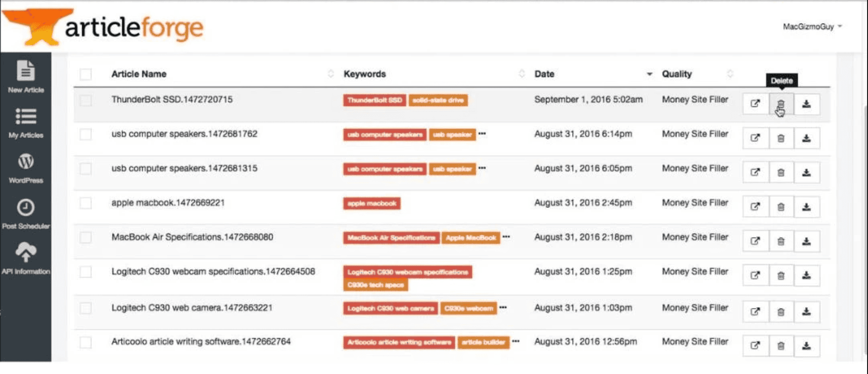Open MacBook Air Specifications article externally
Viewport: 868px width, 374px height.
click(x=755, y=241)
